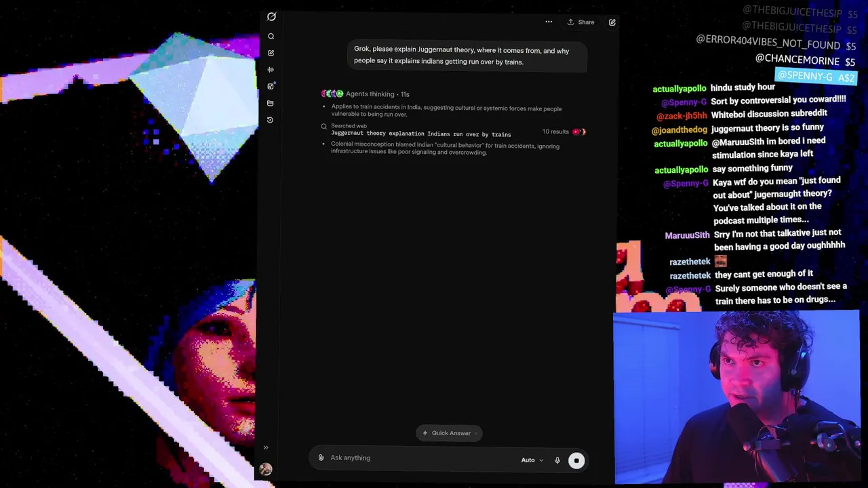
Task: Click the Colonial misconception bullet text
Action: pos(445,149)
